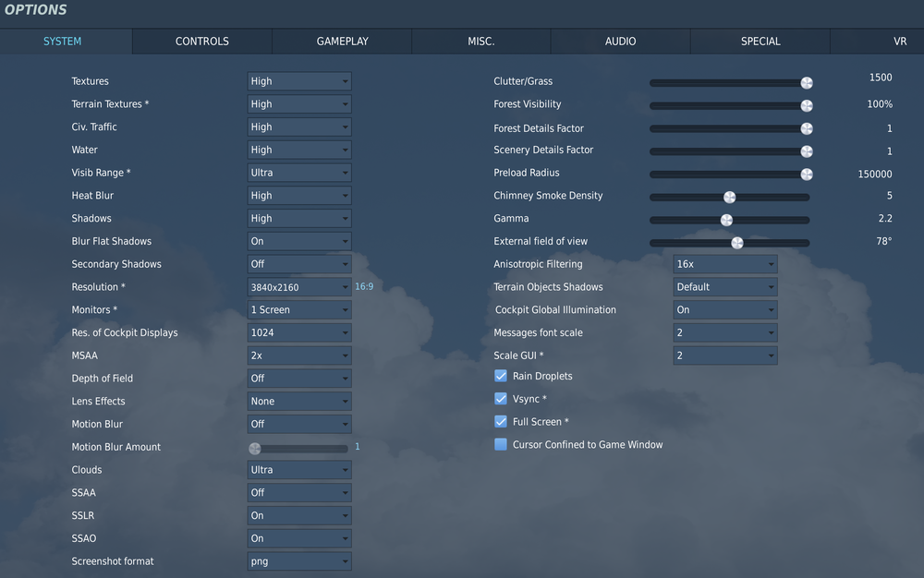Click the External field of view slider handle
924x578 pixels.
(x=737, y=243)
